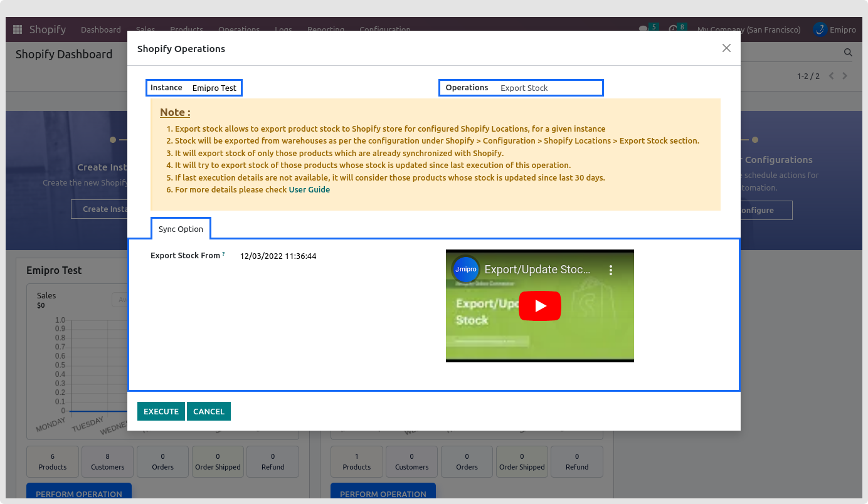Click the pager text 1-2 / 2
Viewport: 868px width, 504px height.
(x=808, y=76)
